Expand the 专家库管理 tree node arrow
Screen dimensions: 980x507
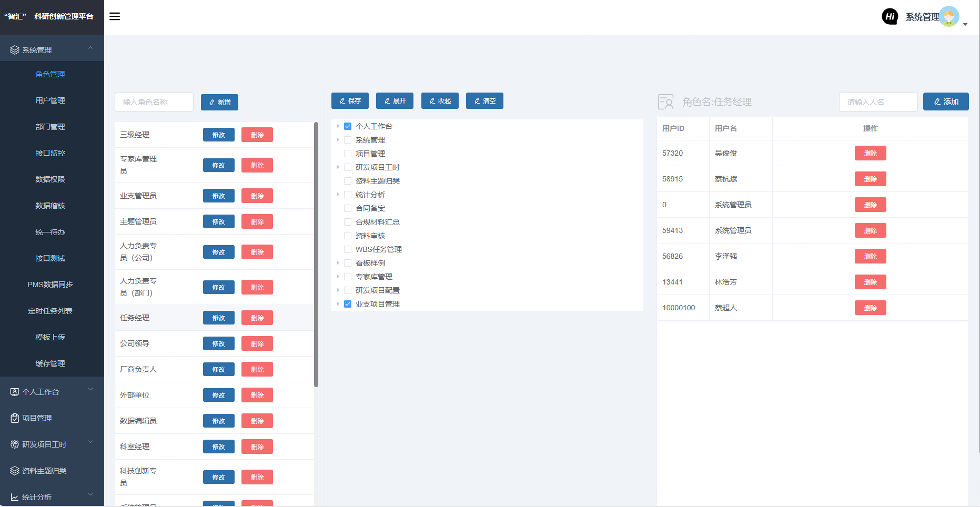pos(338,277)
